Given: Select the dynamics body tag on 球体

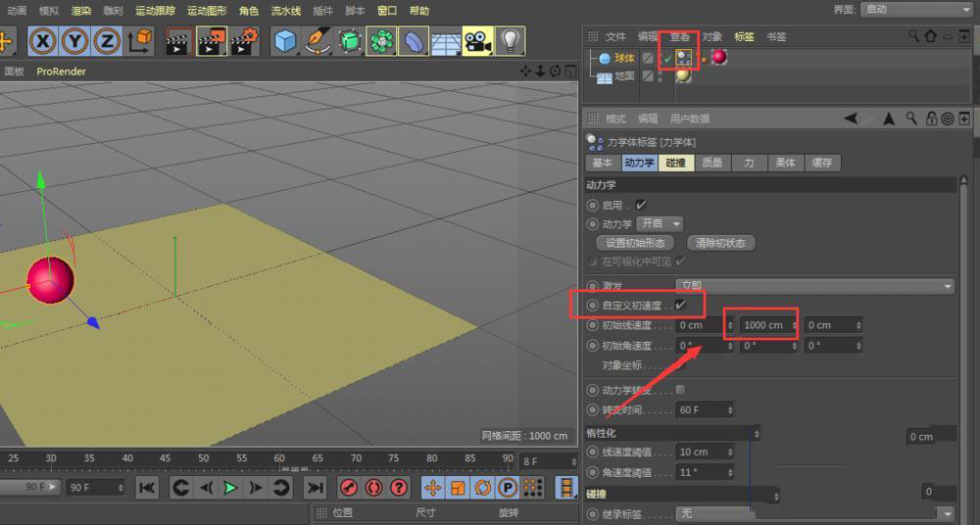Looking at the screenshot, I should click(684, 59).
